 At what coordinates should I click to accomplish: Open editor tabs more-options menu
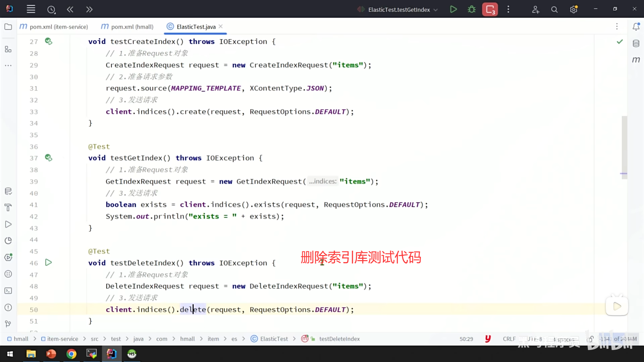(x=616, y=26)
